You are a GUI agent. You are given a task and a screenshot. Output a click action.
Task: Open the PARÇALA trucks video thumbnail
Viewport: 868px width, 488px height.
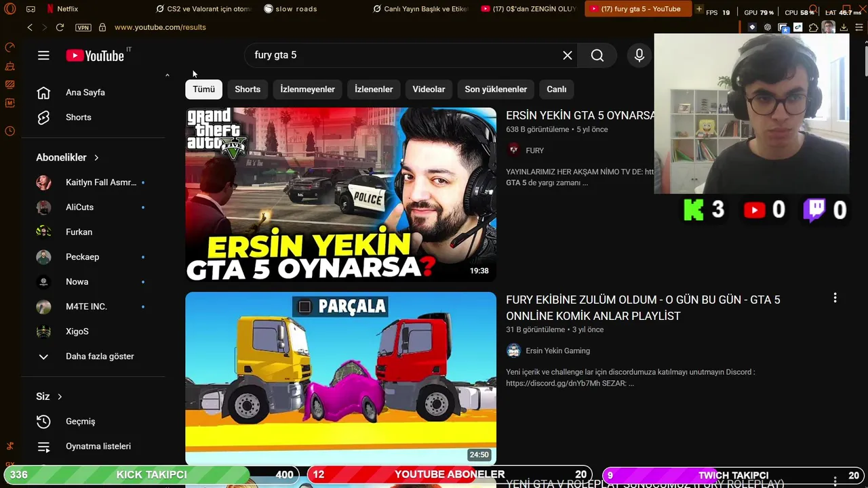(x=341, y=379)
